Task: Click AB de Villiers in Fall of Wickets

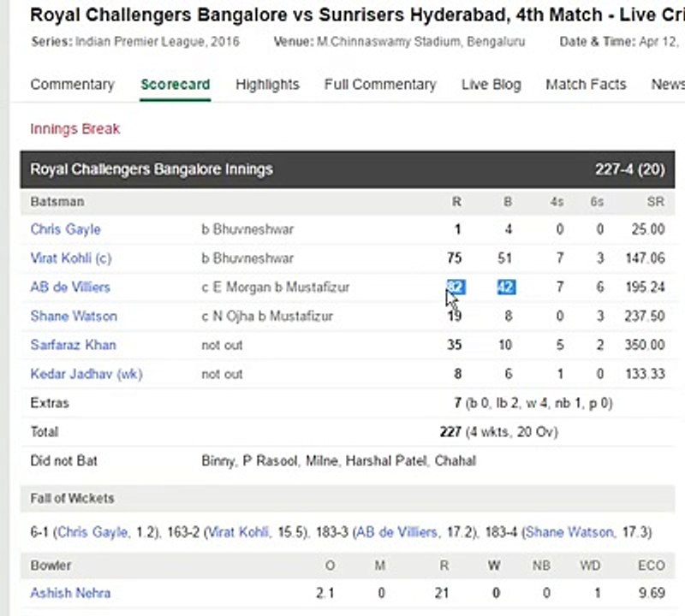Action: 397,532
